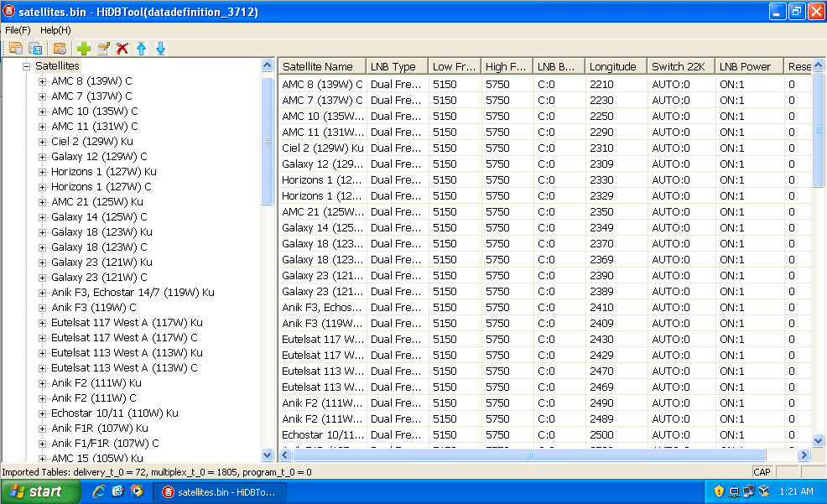Click the LNB Type column header
Image resolution: width=827 pixels, height=504 pixels.
[398, 66]
